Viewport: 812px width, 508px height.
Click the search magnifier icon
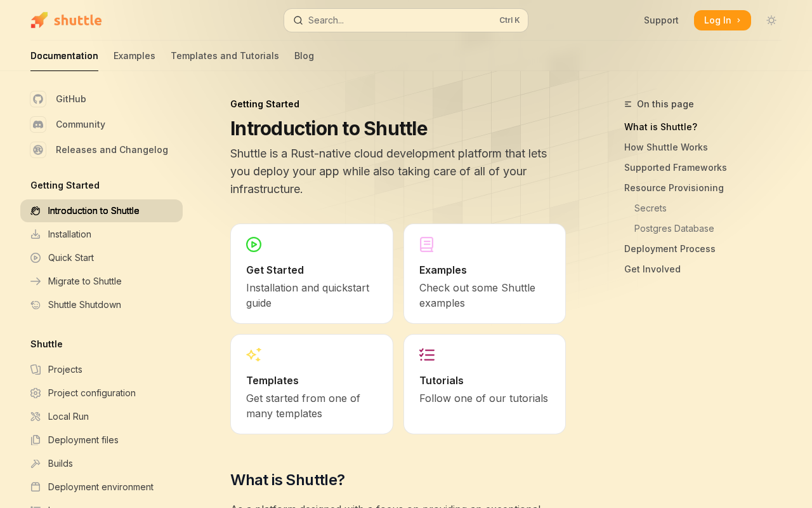point(298,20)
